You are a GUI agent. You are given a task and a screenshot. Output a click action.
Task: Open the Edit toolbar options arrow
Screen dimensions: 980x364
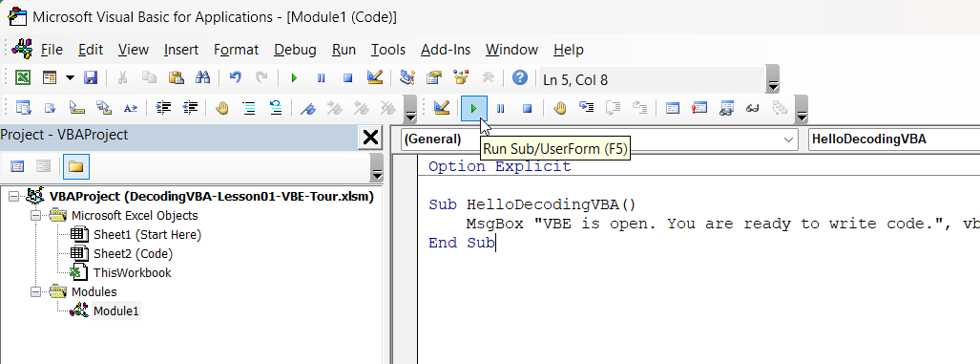tap(410, 110)
